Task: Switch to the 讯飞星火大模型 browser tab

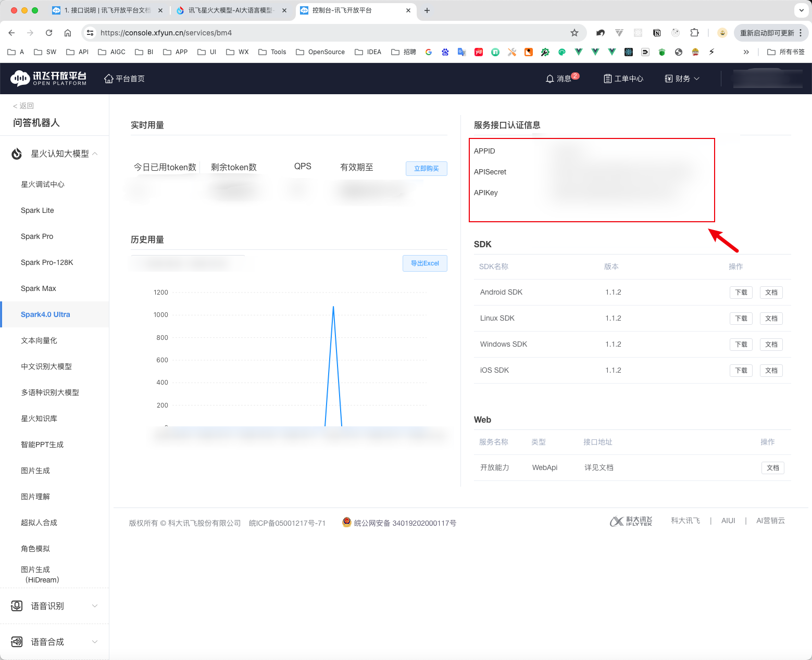Action: (x=229, y=10)
